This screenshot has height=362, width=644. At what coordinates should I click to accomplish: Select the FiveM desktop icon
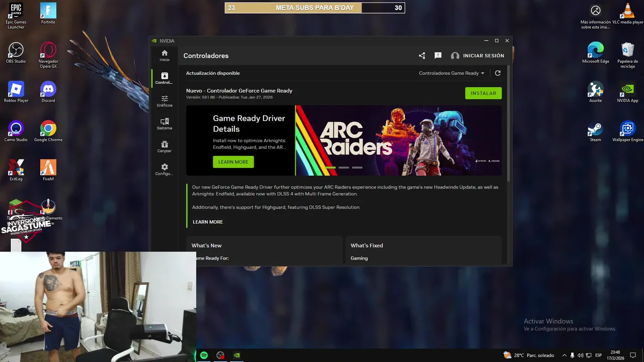[x=48, y=170]
